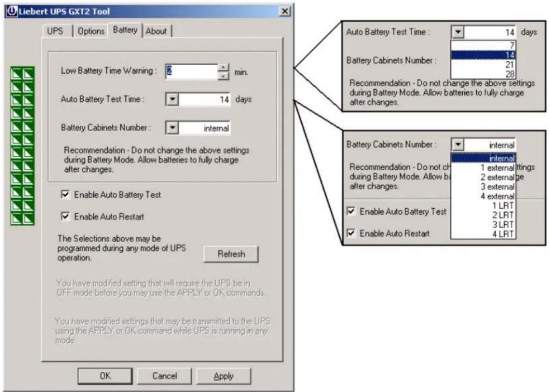The height and width of the screenshot is (392, 549).
Task: Click the internal value in main window
Action: pos(204,128)
